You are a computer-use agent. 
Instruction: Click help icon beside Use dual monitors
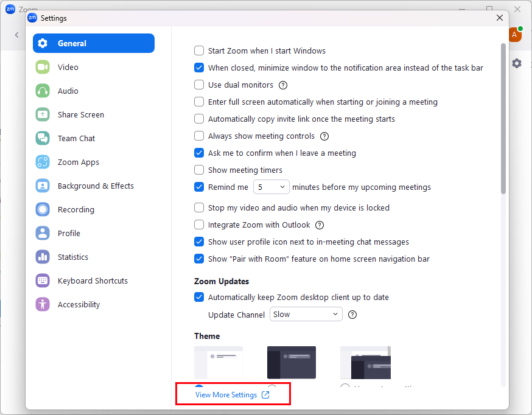pos(283,85)
